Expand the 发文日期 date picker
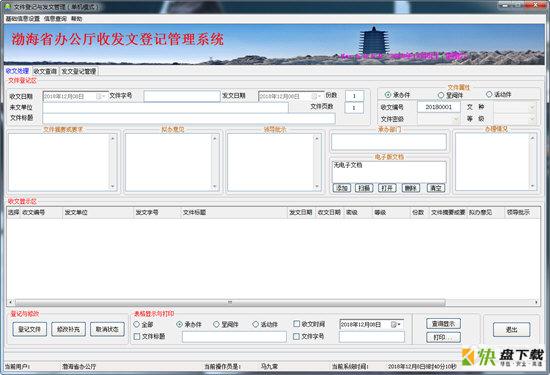 (x=319, y=96)
